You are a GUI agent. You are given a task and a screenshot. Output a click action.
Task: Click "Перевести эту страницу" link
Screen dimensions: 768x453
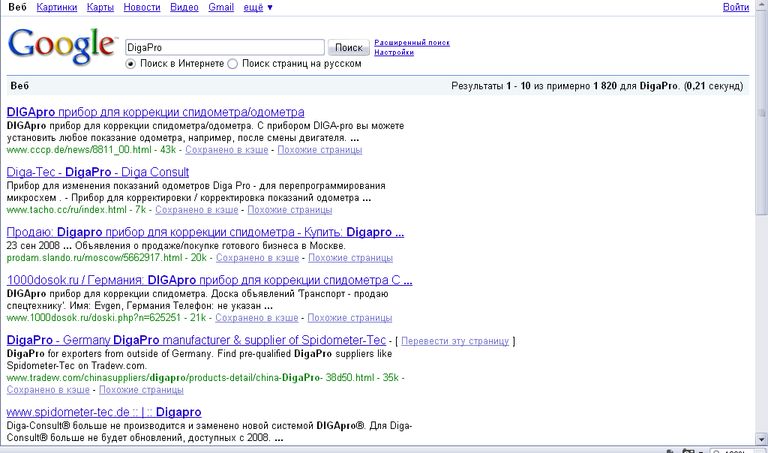coord(455,341)
